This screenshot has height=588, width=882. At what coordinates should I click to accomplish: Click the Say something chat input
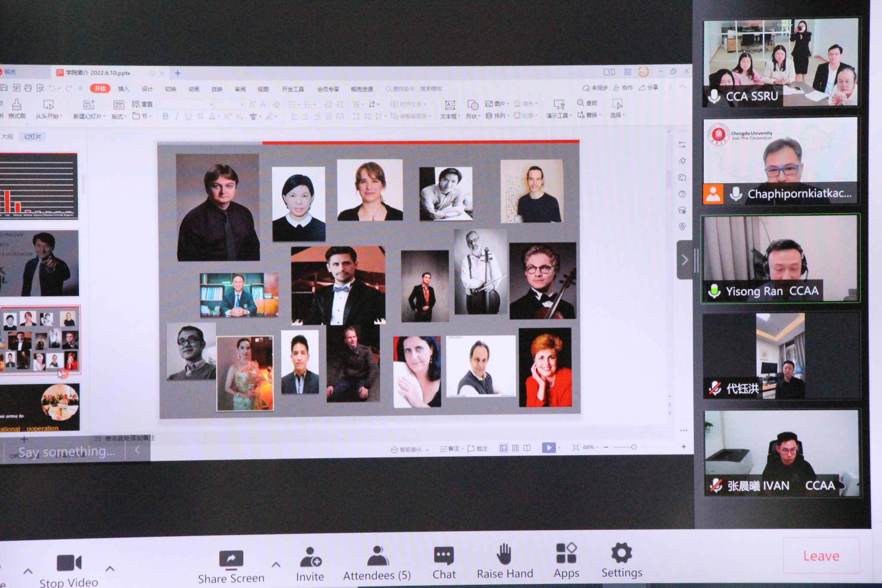tap(67, 452)
